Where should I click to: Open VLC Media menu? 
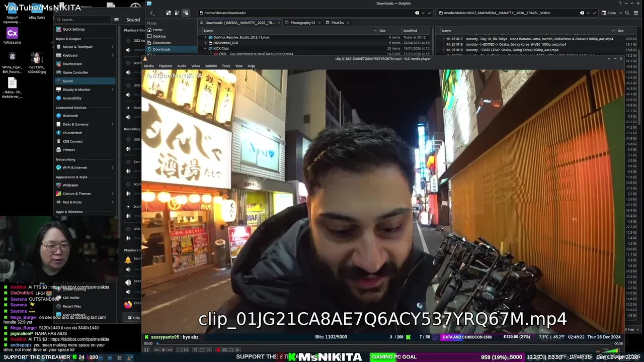tap(149, 66)
